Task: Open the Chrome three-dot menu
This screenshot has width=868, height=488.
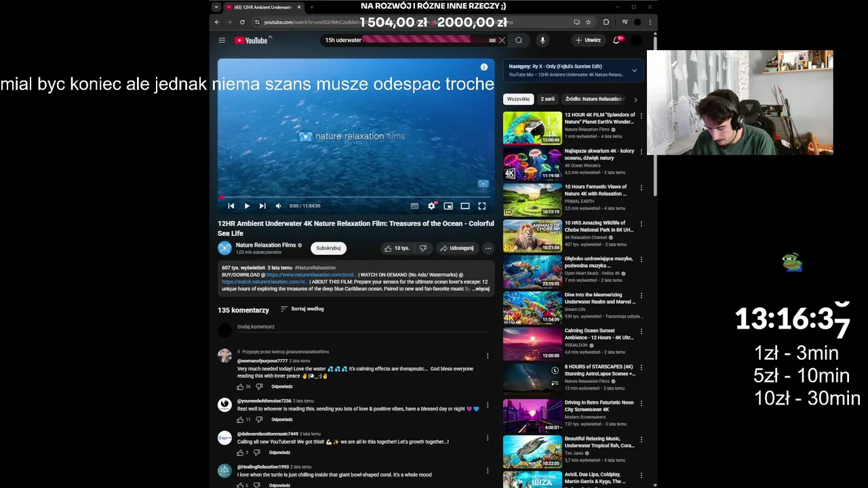Action: [650, 22]
